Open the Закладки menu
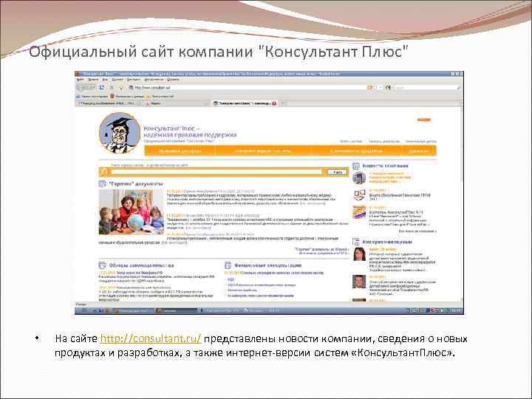The height and width of the screenshot is (399, 532). click(134, 79)
